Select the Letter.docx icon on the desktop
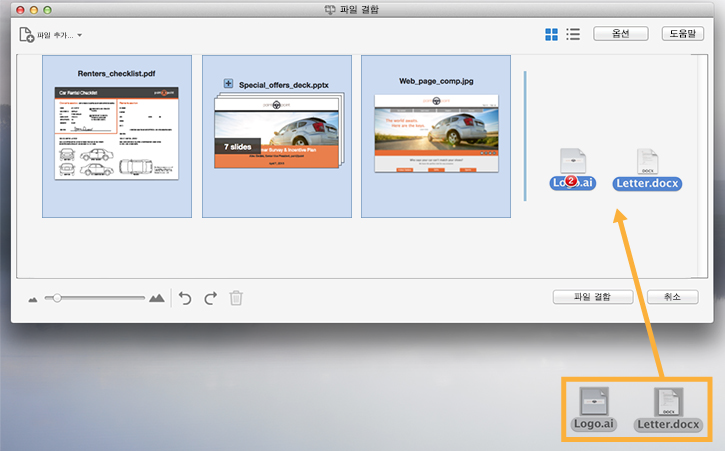Viewport: 725px width, 451px height. click(x=669, y=402)
